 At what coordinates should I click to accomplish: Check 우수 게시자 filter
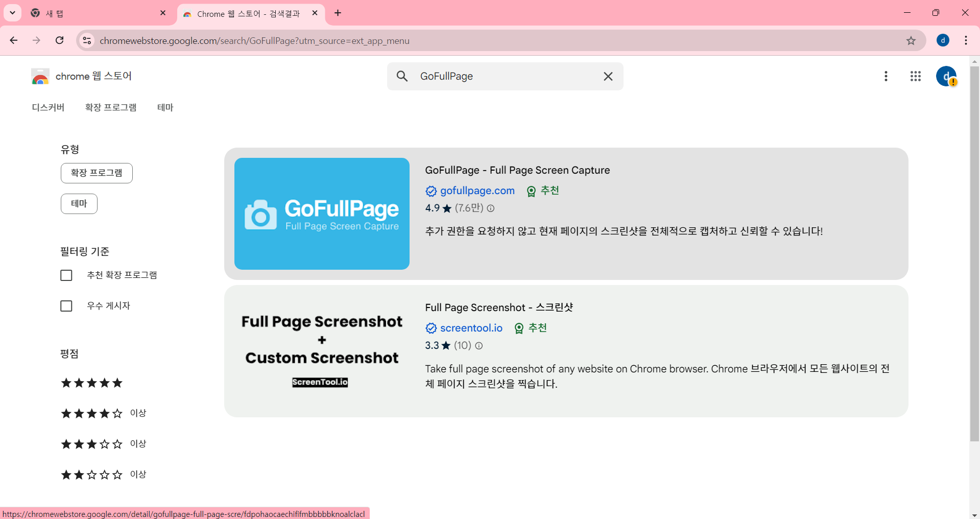(x=66, y=306)
